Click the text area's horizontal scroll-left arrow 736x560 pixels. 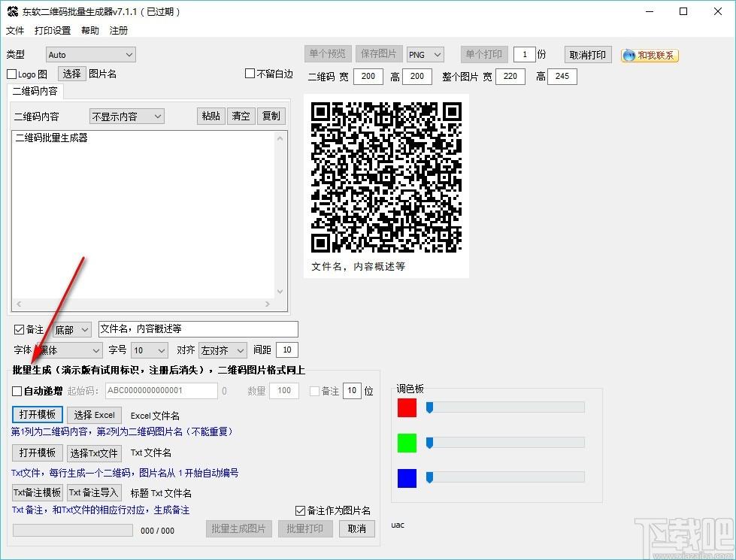(19, 304)
